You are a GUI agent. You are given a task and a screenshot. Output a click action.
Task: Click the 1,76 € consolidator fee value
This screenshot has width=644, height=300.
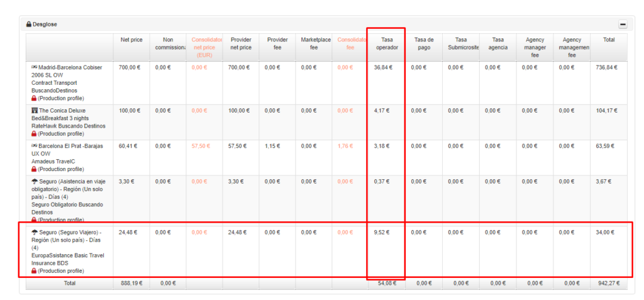coord(345,146)
